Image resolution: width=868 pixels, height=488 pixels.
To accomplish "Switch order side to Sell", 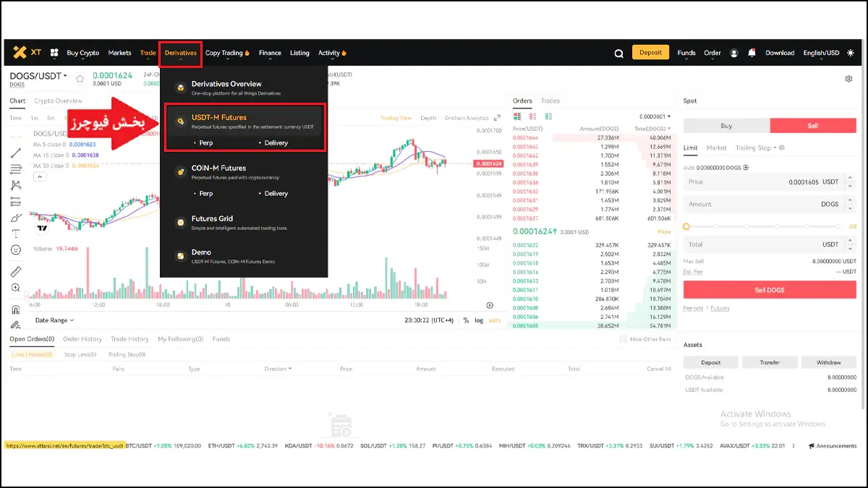I will click(813, 126).
